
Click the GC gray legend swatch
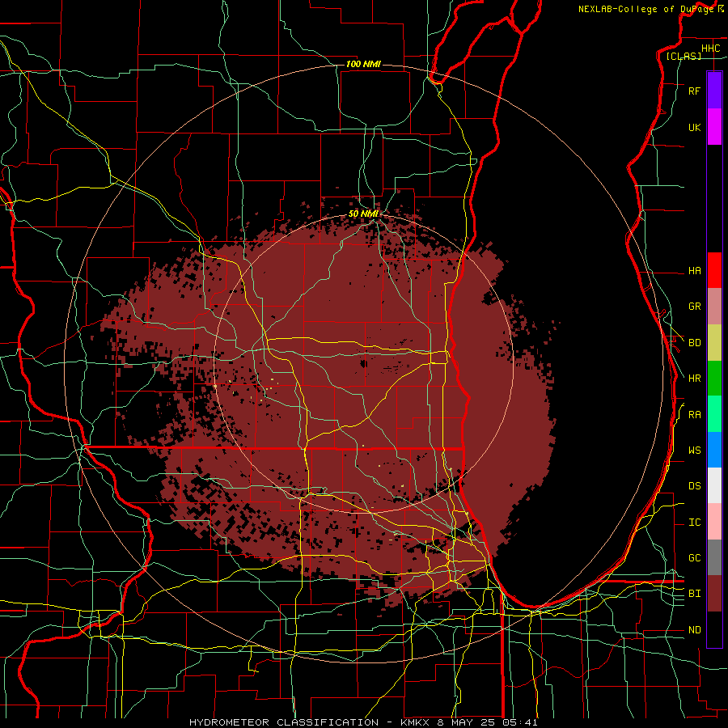[x=714, y=557]
